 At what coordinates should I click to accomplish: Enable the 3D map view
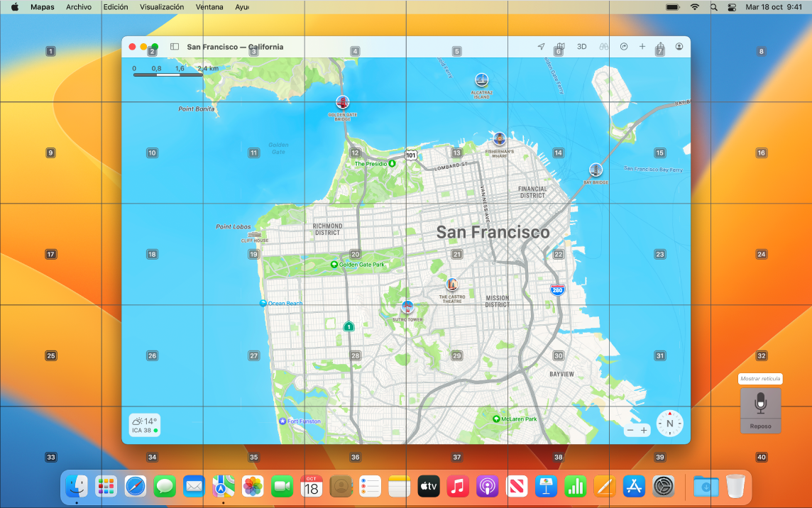(x=581, y=46)
